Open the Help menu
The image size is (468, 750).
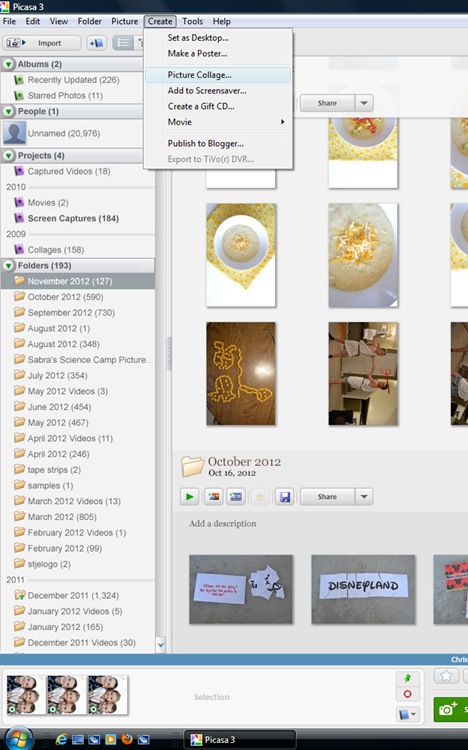pos(222,22)
